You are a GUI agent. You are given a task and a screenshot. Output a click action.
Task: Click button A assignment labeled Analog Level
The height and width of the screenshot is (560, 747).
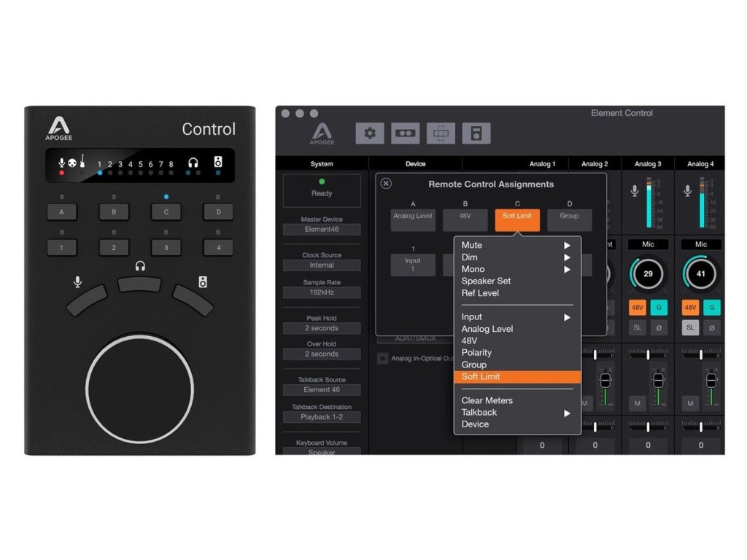point(413,220)
